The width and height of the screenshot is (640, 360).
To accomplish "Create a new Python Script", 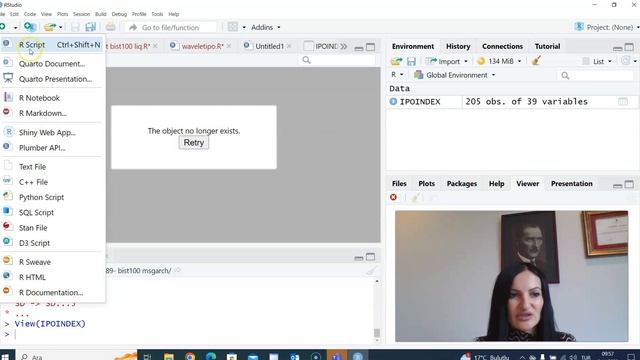I will [x=51, y=197].
